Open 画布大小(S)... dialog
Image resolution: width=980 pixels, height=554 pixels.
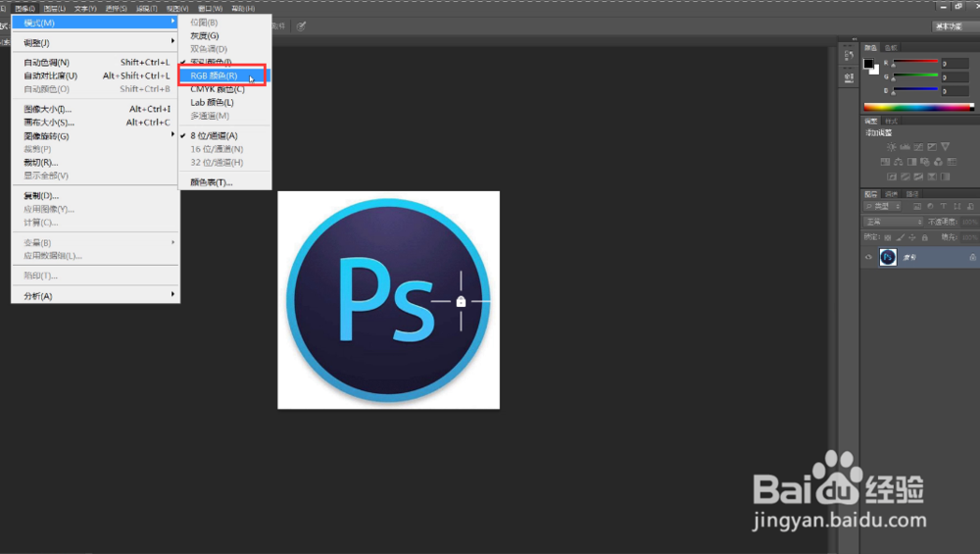click(95, 123)
